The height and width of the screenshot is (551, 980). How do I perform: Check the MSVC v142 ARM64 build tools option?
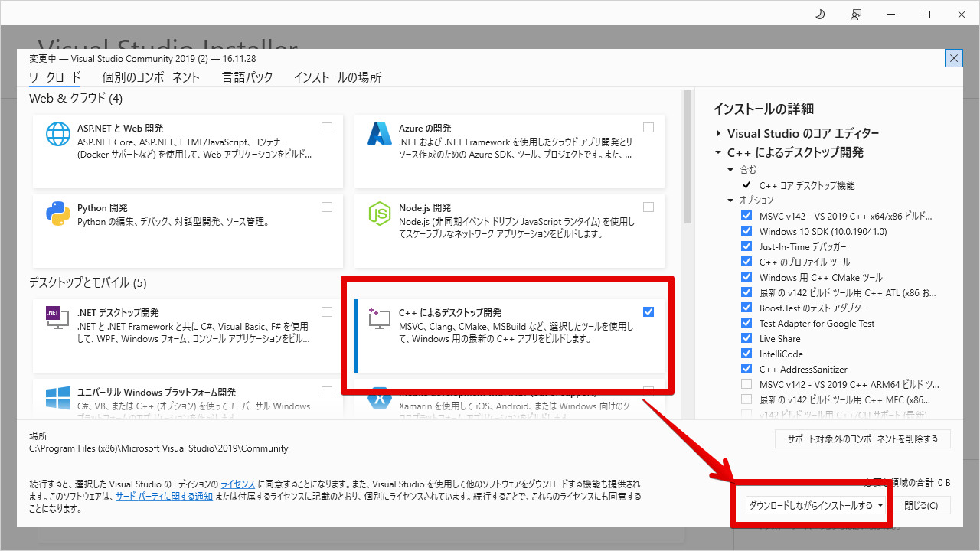click(x=746, y=384)
